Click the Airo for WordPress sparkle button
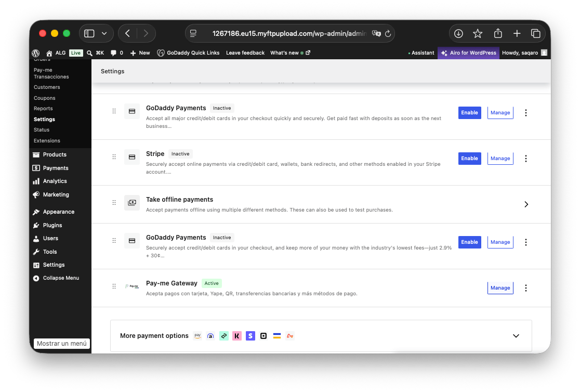This screenshot has width=580, height=392. pos(468,53)
